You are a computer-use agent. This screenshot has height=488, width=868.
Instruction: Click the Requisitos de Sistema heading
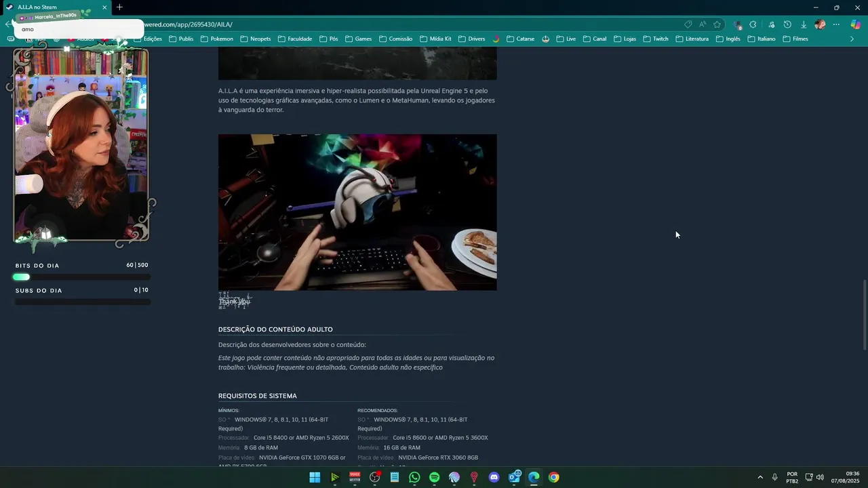[258, 396]
